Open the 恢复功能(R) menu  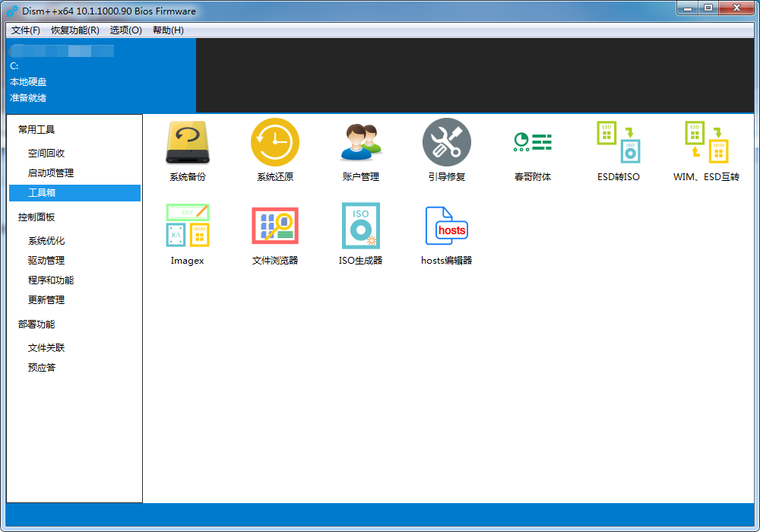(74, 30)
